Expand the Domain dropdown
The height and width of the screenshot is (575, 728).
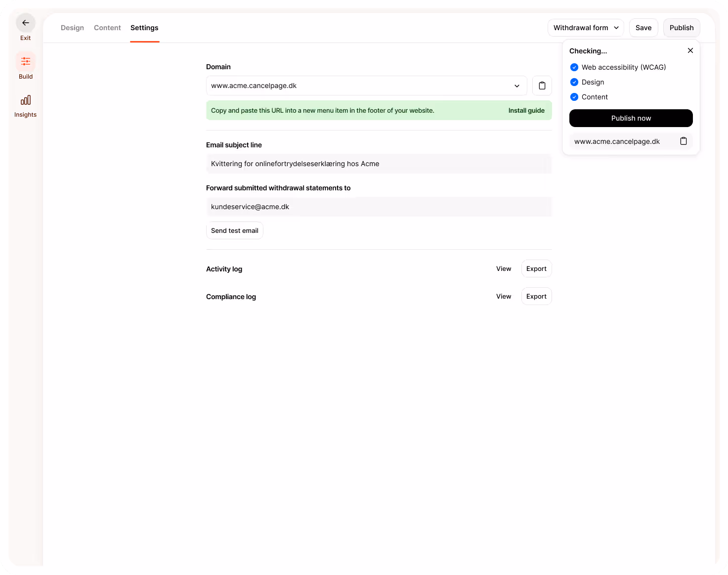tap(366, 86)
